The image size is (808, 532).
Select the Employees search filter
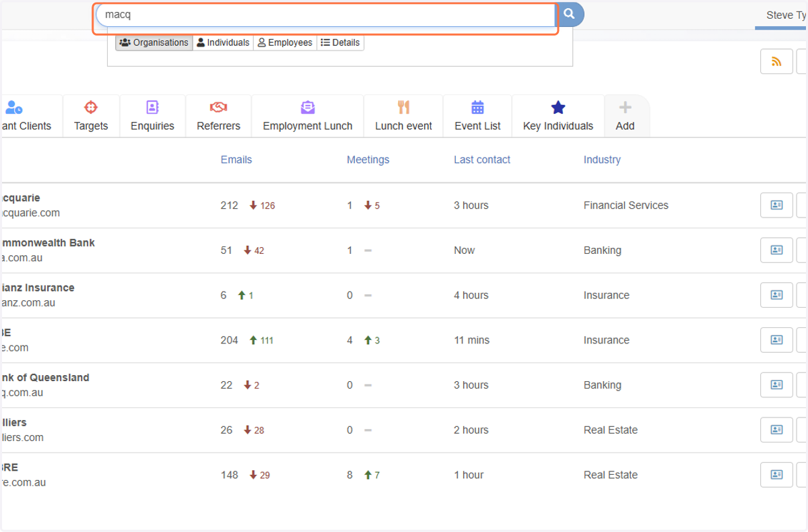pyautogui.click(x=285, y=42)
